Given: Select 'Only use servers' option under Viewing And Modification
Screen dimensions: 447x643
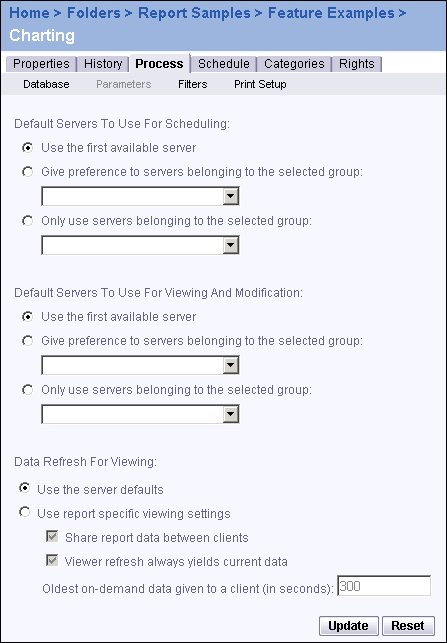Looking at the screenshot, I should (27, 390).
